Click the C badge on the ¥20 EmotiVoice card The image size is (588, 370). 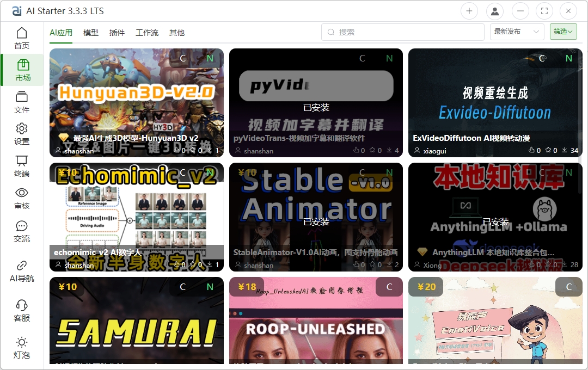tap(569, 287)
